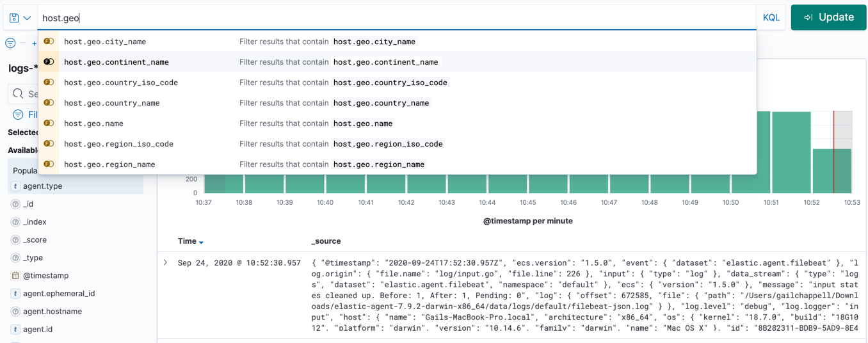The height and width of the screenshot is (343, 868).
Task: Click the date icon next to @timestamp
Action: (x=15, y=276)
